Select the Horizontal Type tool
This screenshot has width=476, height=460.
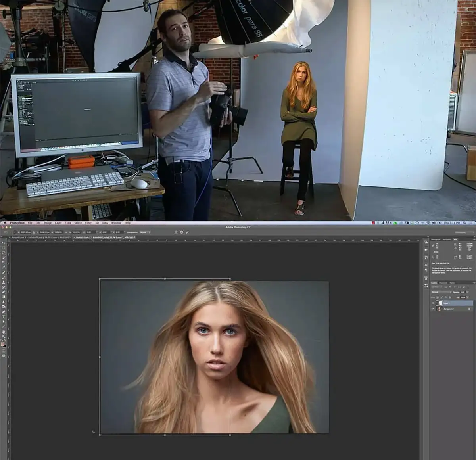pos(4,316)
